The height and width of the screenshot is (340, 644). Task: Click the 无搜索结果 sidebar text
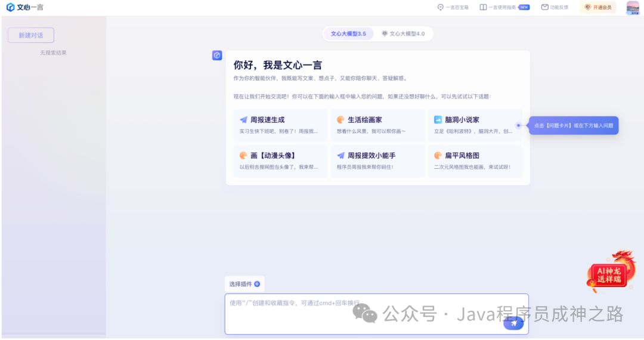click(53, 53)
